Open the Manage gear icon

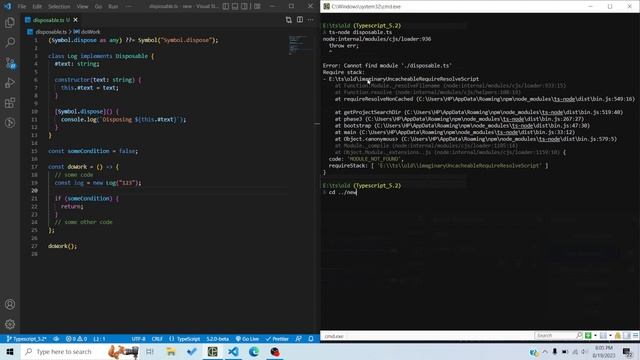pyautogui.click(x=10, y=324)
